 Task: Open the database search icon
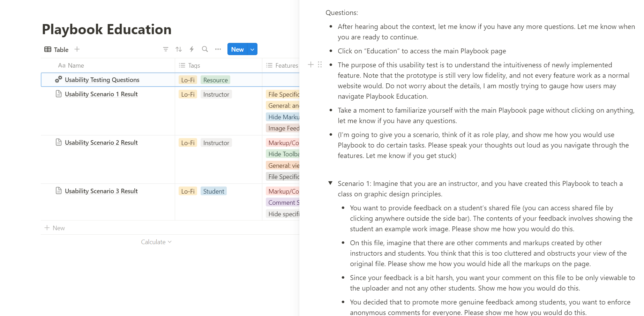(205, 49)
